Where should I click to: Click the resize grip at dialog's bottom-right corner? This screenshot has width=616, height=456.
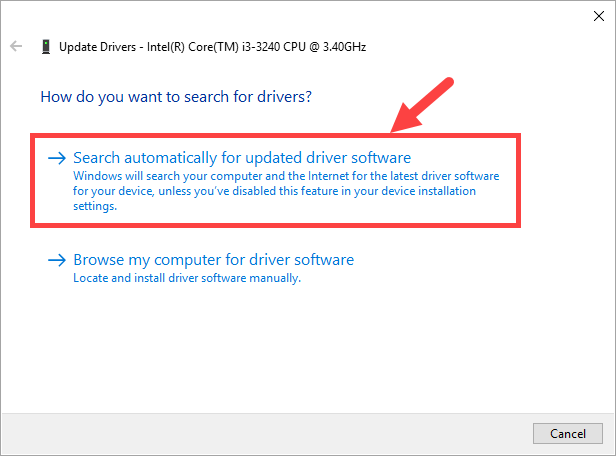pos(609,450)
